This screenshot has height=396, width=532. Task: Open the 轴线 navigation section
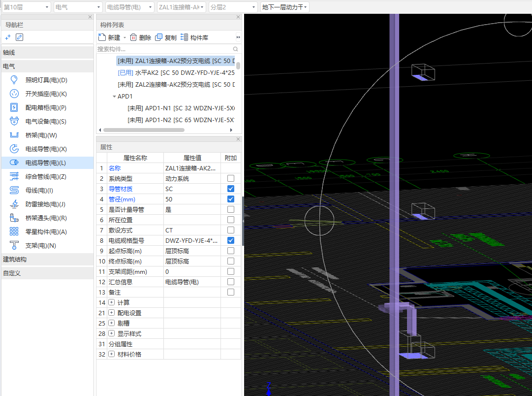(48, 52)
